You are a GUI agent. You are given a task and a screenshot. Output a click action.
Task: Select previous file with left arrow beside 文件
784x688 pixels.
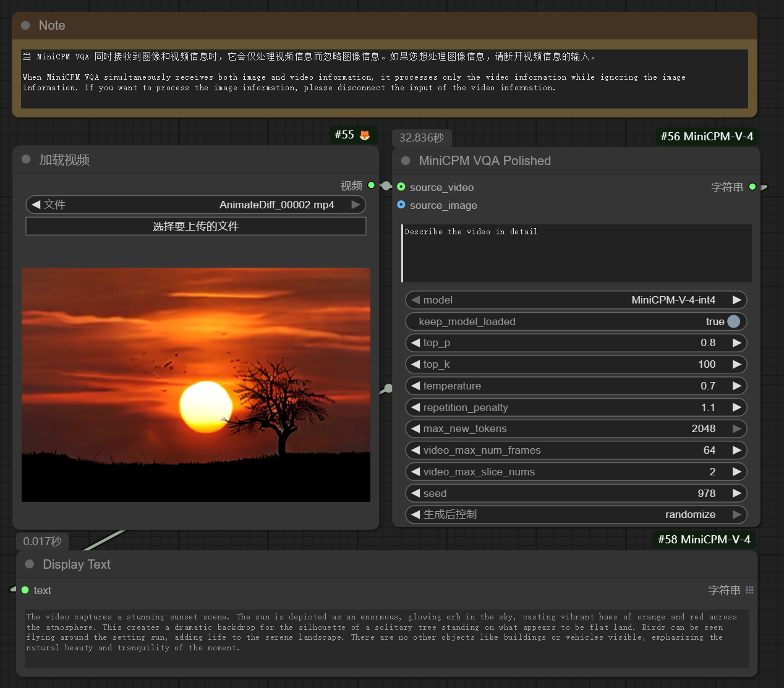pyautogui.click(x=36, y=205)
